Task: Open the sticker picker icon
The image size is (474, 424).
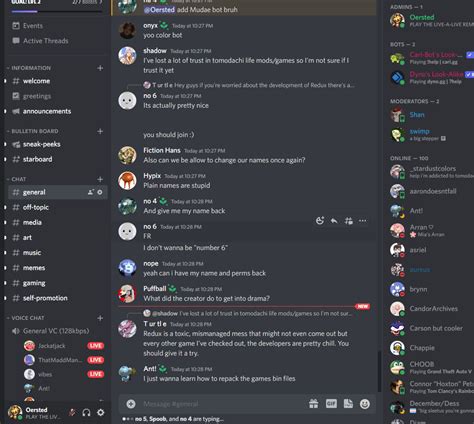Action: click(x=348, y=404)
